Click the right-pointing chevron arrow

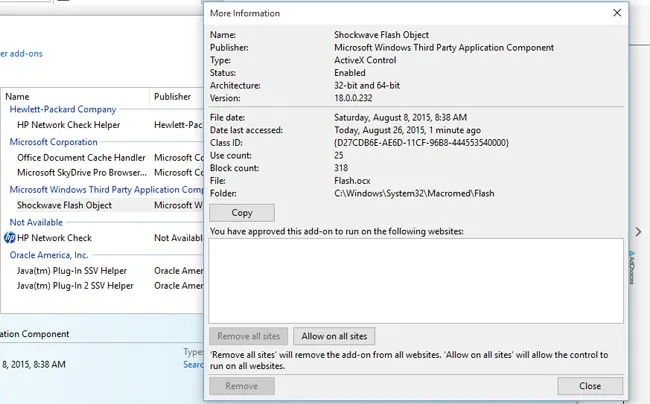[x=638, y=232]
